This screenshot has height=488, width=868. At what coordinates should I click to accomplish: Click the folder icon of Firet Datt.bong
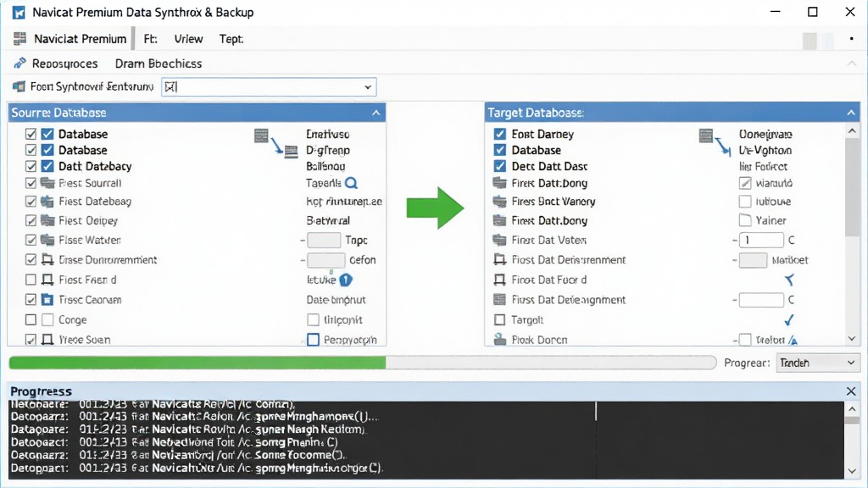click(x=500, y=183)
